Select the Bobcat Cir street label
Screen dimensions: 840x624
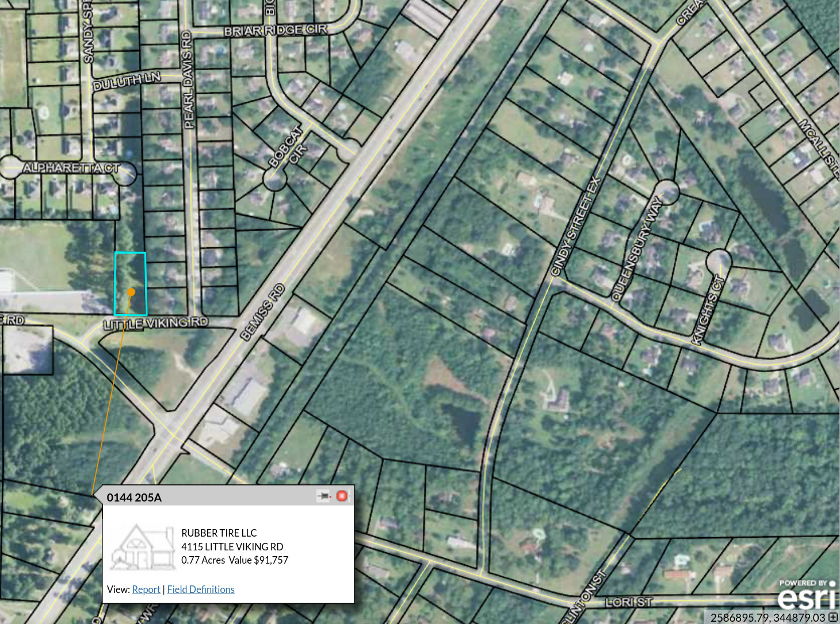[x=287, y=147]
